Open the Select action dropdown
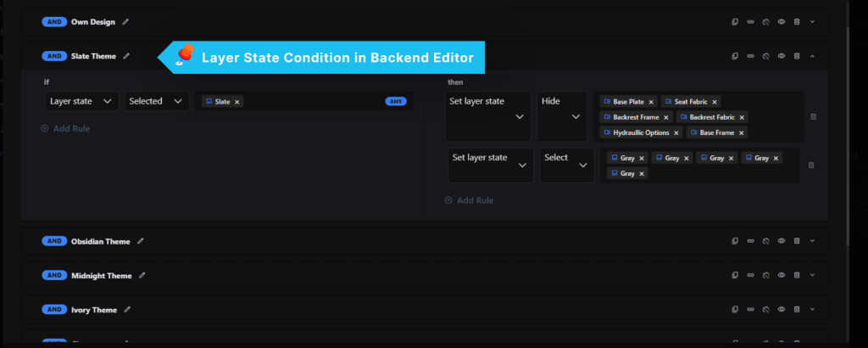868x348 pixels. 567,166
